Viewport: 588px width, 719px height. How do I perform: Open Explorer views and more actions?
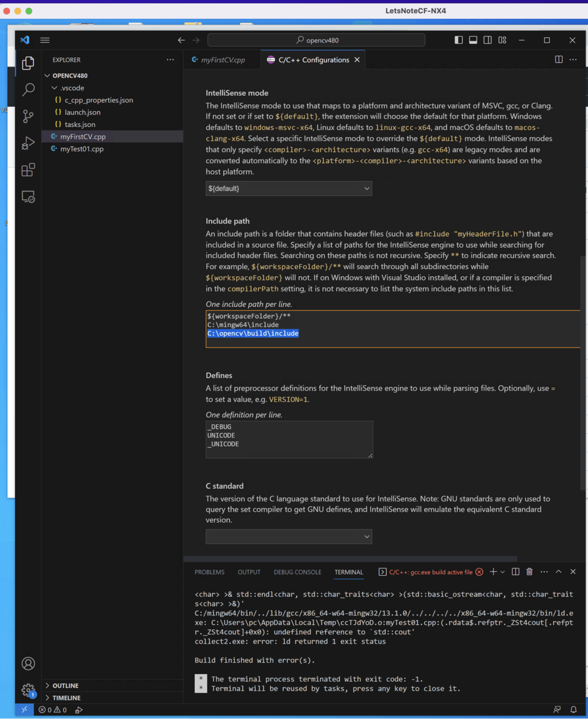(x=170, y=60)
